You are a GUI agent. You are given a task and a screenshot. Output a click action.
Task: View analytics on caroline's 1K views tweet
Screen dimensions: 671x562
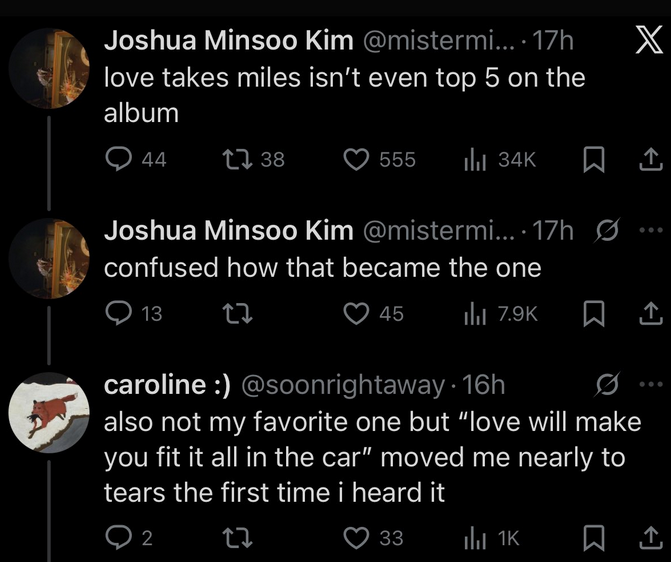(x=473, y=538)
